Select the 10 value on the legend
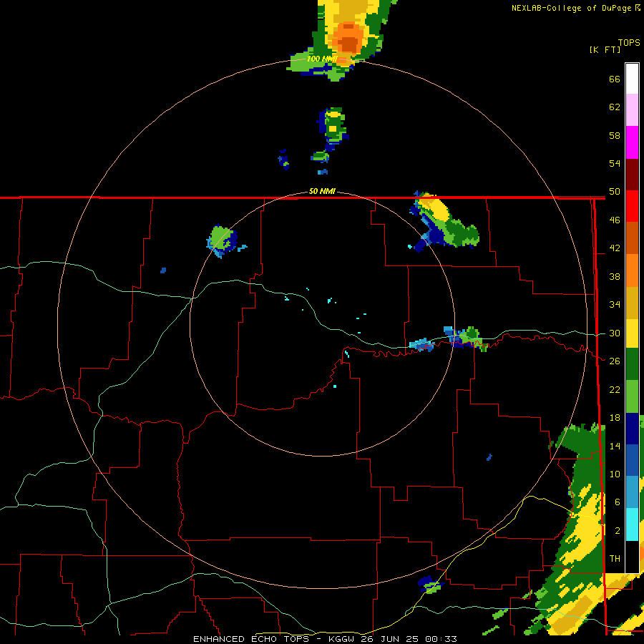 [x=615, y=474]
